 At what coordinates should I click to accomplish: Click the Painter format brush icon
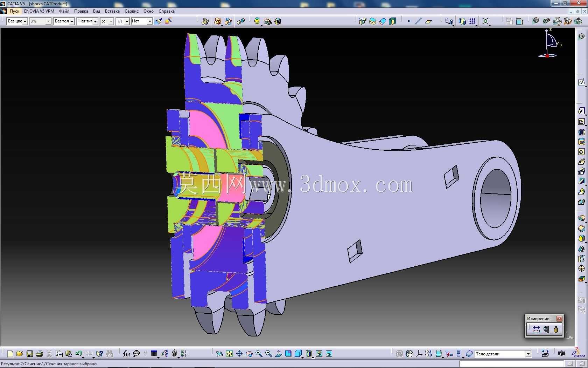(158, 21)
